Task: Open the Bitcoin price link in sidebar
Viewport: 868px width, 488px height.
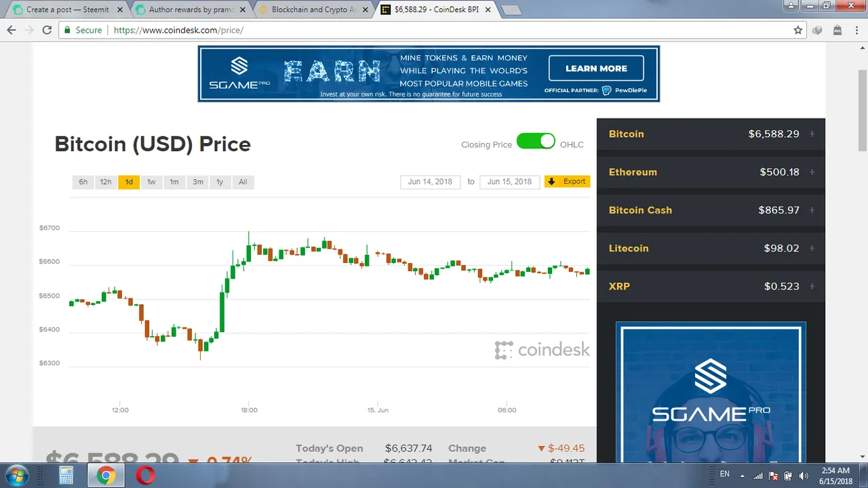Action: [x=627, y=134]
